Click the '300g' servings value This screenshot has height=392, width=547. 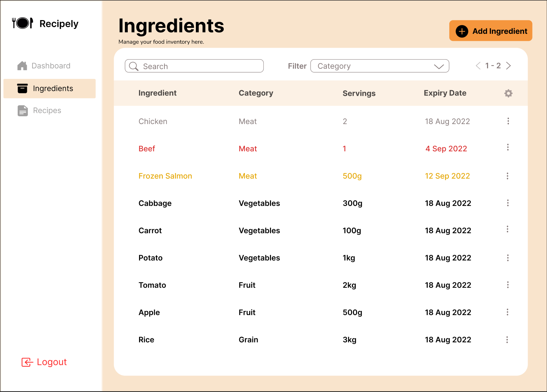353,203
